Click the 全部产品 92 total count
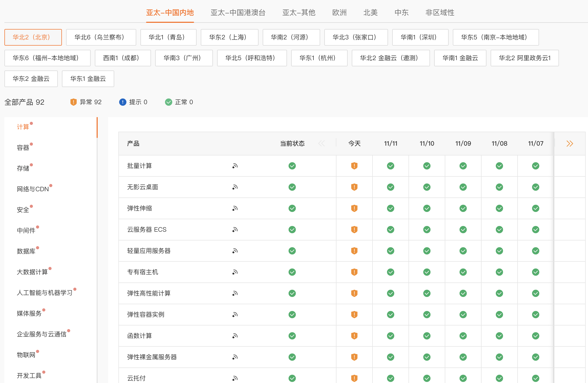This screenshot has height=383, width=588. 24,102
